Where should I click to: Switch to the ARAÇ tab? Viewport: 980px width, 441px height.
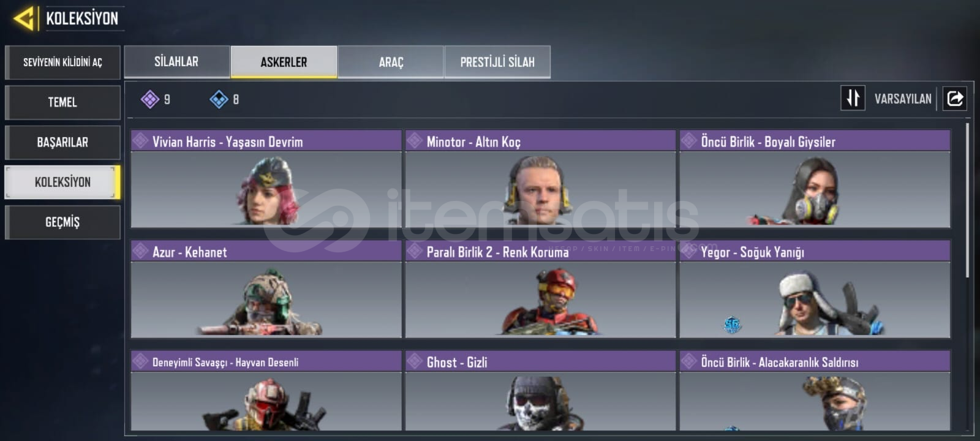pyautogui.click(x=391, y=62)
